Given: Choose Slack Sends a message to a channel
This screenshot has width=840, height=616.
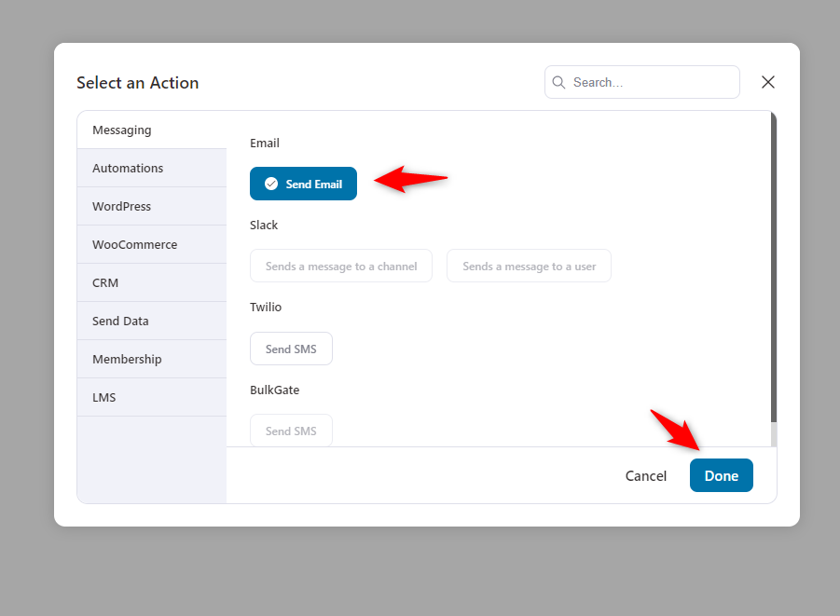Looking at the screenshot, I should tap(340, 266).
